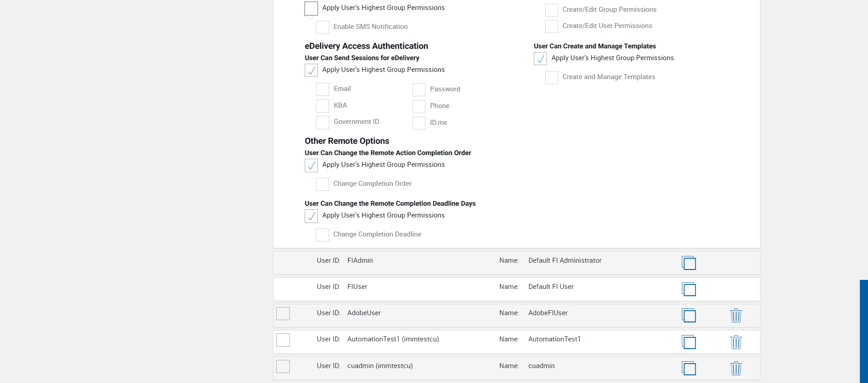Click the copy icon for FIUser row
Screen dimensions: 868x383
(x=689, y=289)
